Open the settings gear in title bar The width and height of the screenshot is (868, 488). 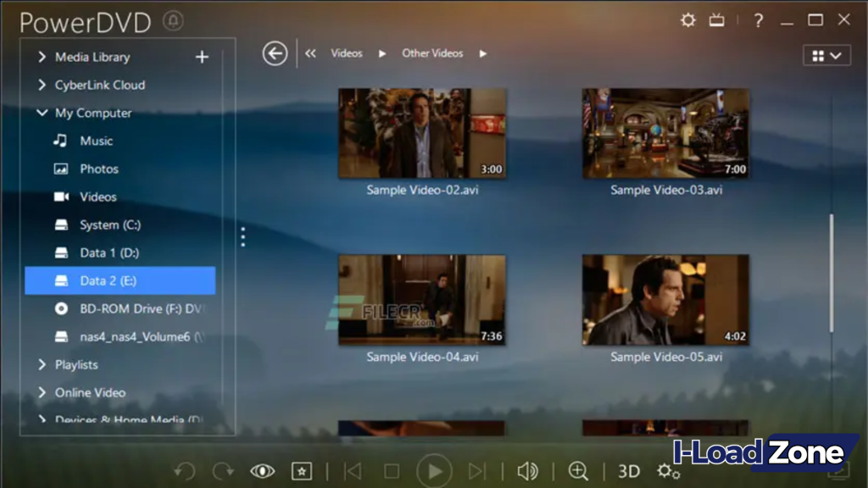(687, 20)
